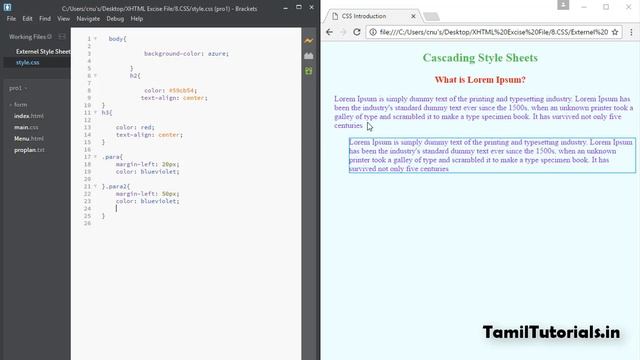Click the site info icon in address bar
640x360 pixels.
(x=373, y=32)
